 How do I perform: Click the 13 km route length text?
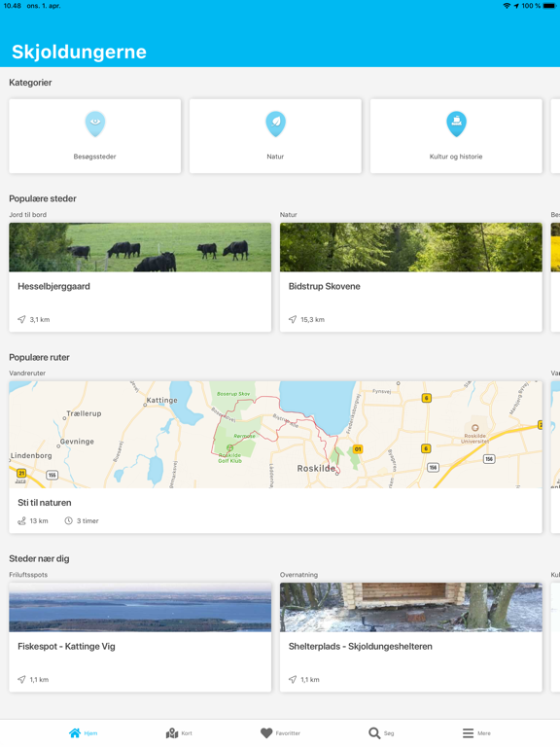39,521
